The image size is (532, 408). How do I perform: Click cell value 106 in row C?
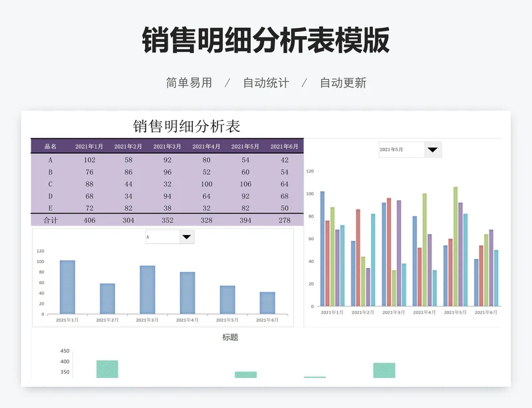tap(245, 184)
